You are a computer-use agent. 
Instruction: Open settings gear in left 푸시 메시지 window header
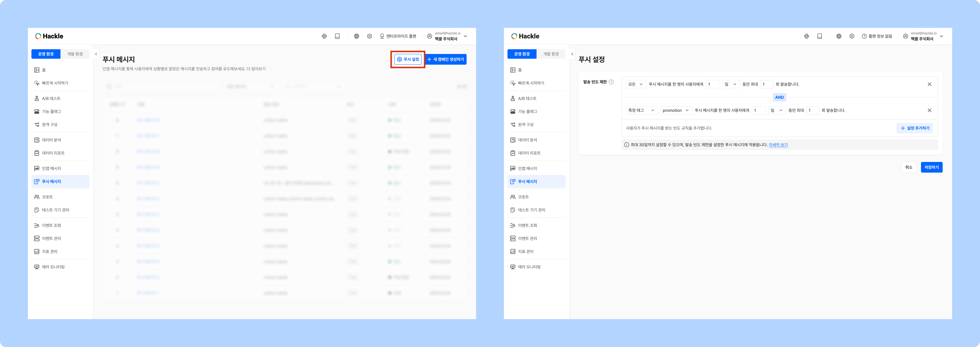(369, 36)
